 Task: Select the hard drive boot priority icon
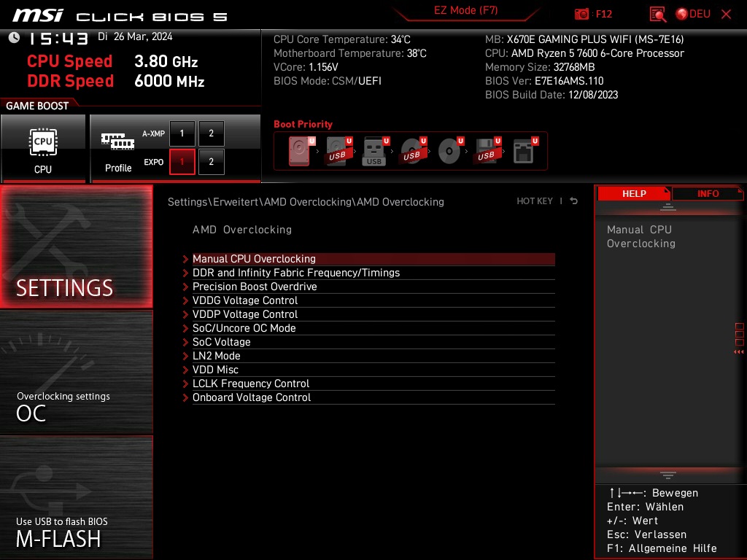pyautogui.click(x=299, y=151)
